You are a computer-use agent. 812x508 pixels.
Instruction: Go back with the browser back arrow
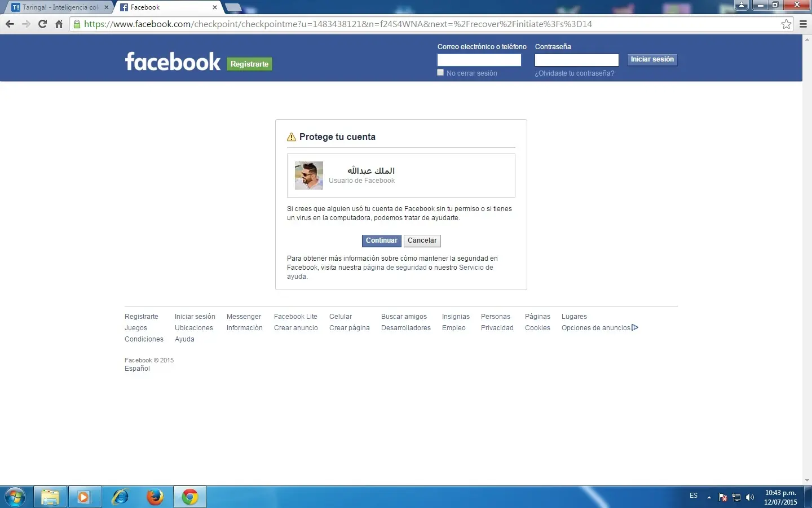10,24
